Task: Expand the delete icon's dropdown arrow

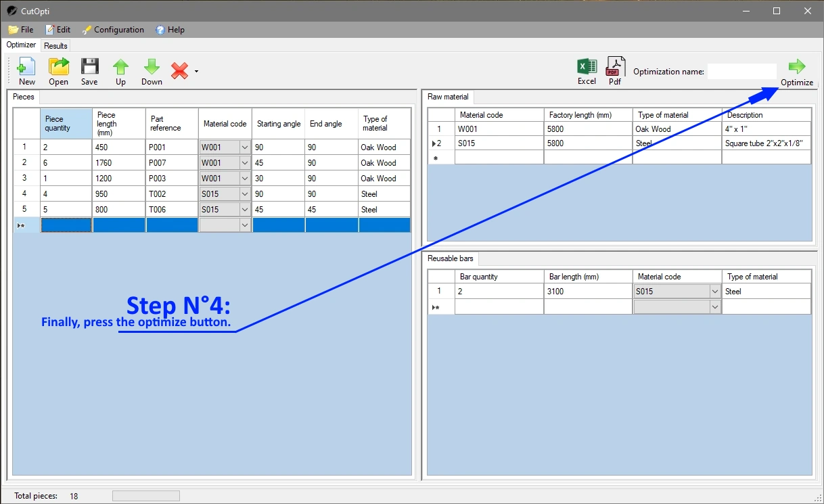Action: pyautogui.click(x=196, y=71)
